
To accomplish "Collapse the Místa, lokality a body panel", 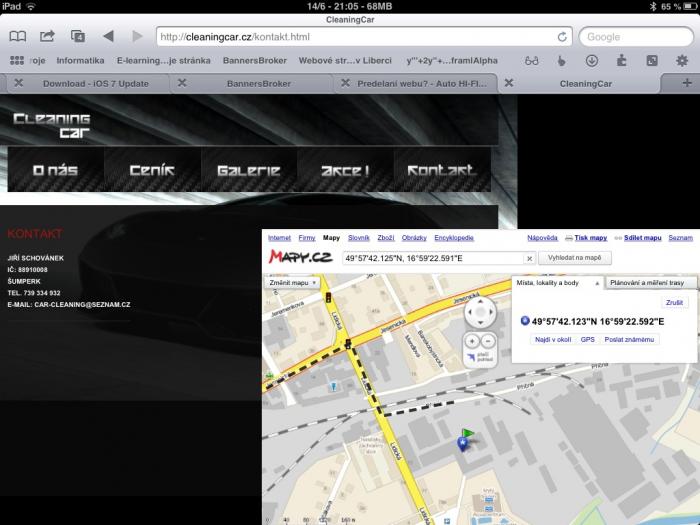I will click(x=597, y=283).
